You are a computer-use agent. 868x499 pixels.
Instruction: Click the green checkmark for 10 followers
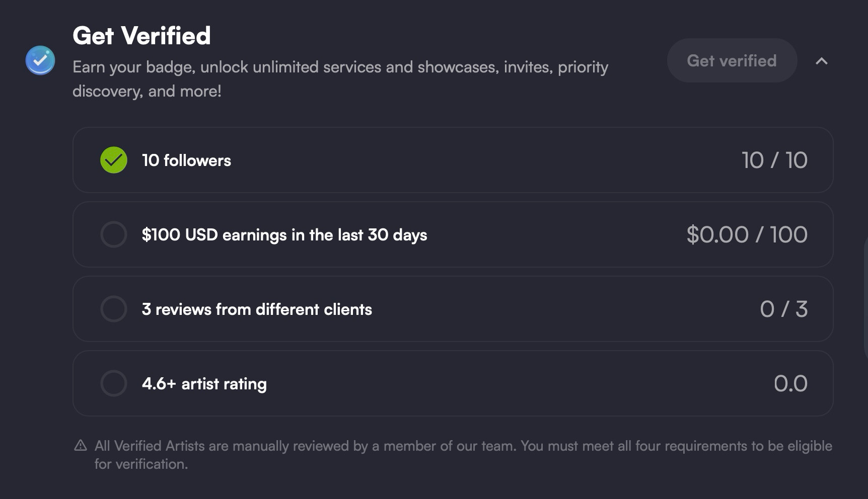(114, 160)
